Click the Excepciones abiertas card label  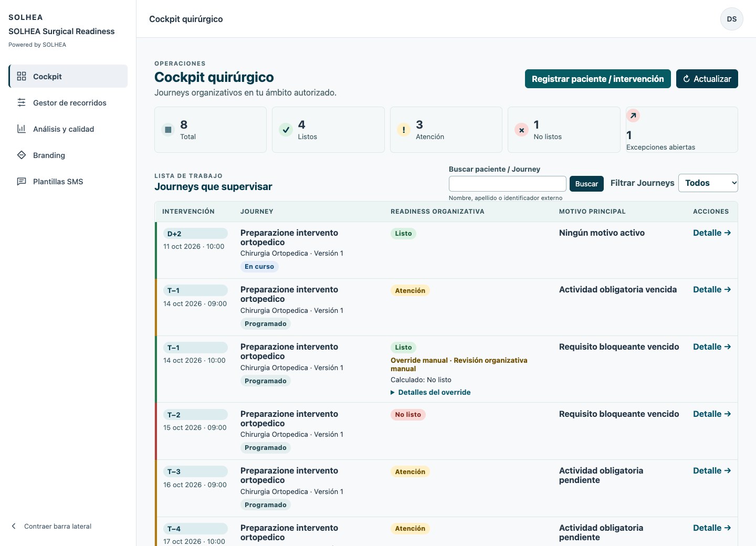[660, 147]
